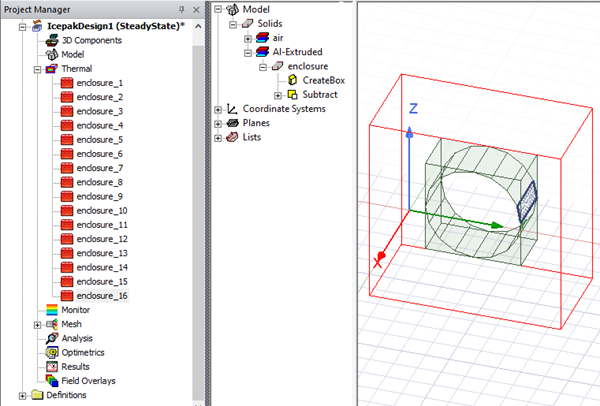
Task: Click the CreateBox operation icon
Action: 292,80
